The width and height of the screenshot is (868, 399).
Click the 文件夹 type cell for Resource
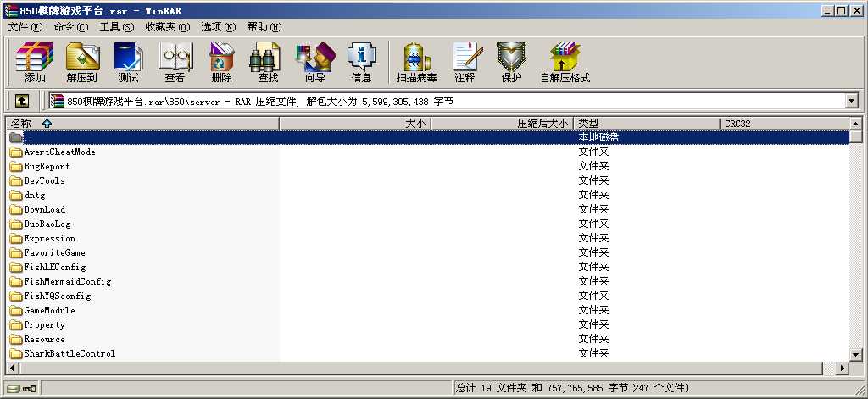(x=593, y=339)
